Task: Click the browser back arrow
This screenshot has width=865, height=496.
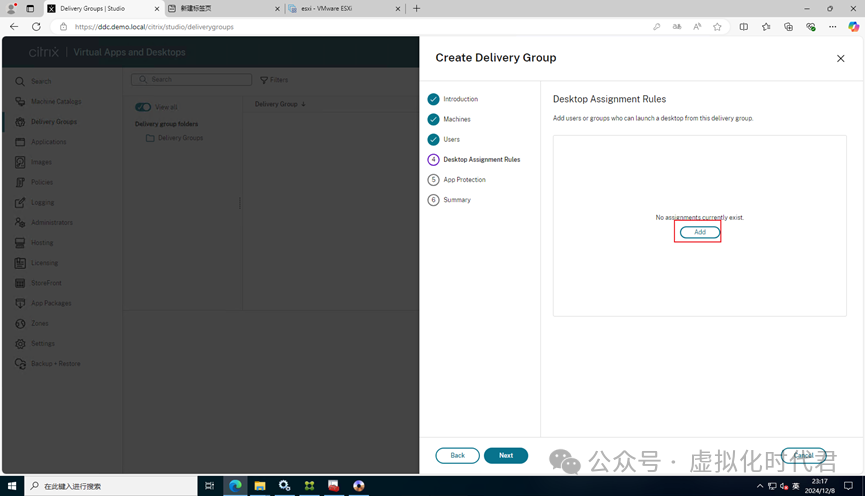Action: (x=14, y=26)
